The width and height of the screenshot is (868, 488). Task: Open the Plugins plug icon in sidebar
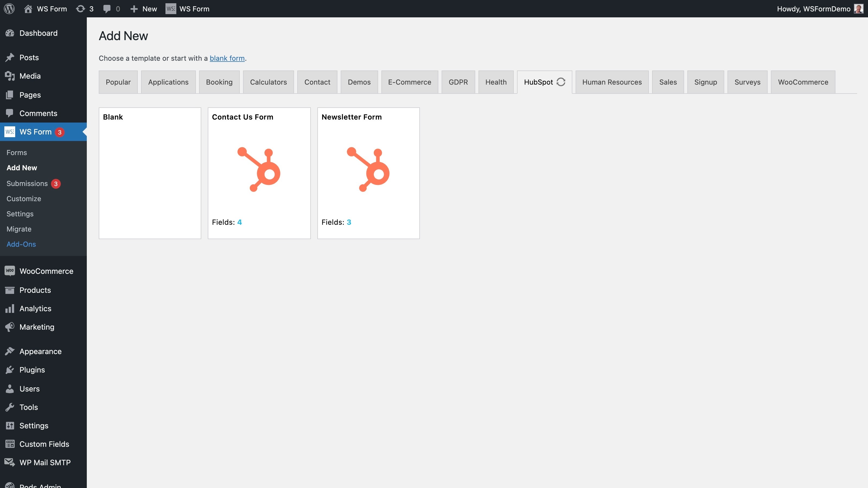(x=10, y=370)
